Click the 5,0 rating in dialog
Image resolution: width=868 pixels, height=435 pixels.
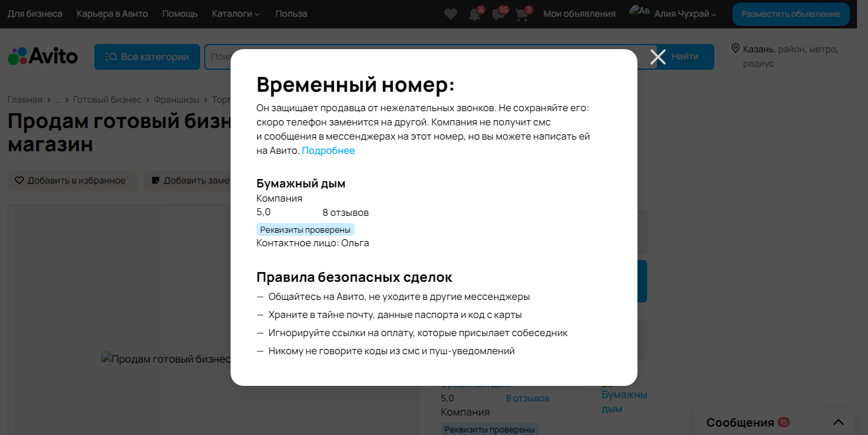[x=263, y=212]
